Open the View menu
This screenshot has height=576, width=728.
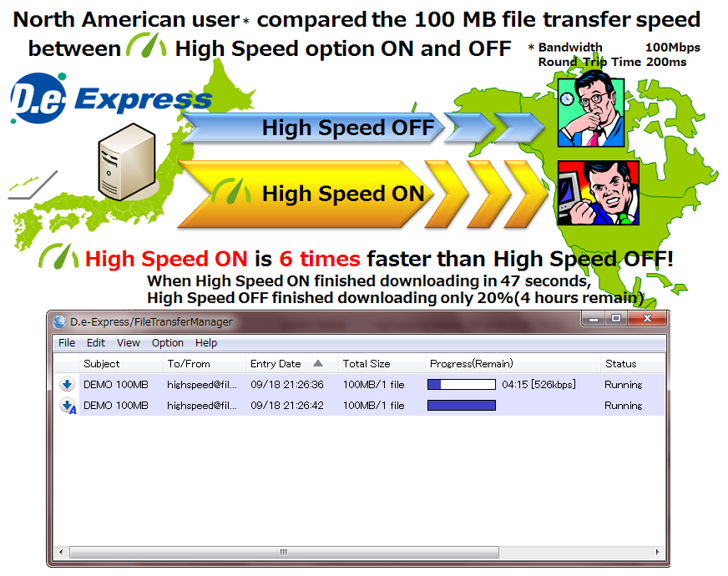(129, 343)
